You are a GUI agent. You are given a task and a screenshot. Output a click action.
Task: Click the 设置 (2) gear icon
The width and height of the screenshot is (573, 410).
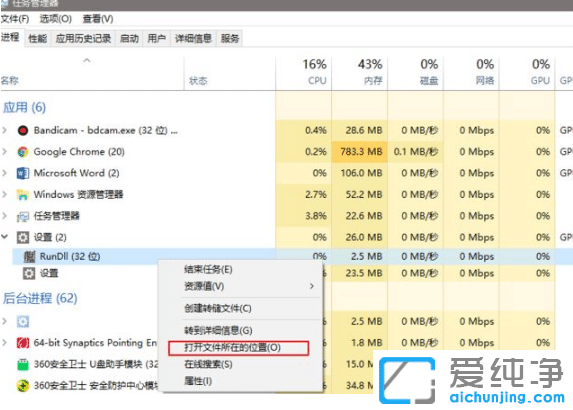pyautogui.click(x=23, y=238)
